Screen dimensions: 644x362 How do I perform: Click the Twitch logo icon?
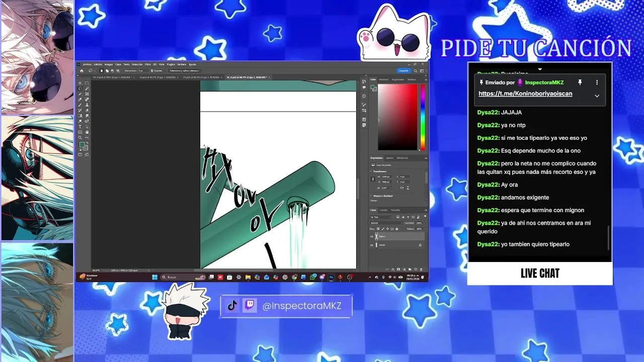(x=250, y=306)
